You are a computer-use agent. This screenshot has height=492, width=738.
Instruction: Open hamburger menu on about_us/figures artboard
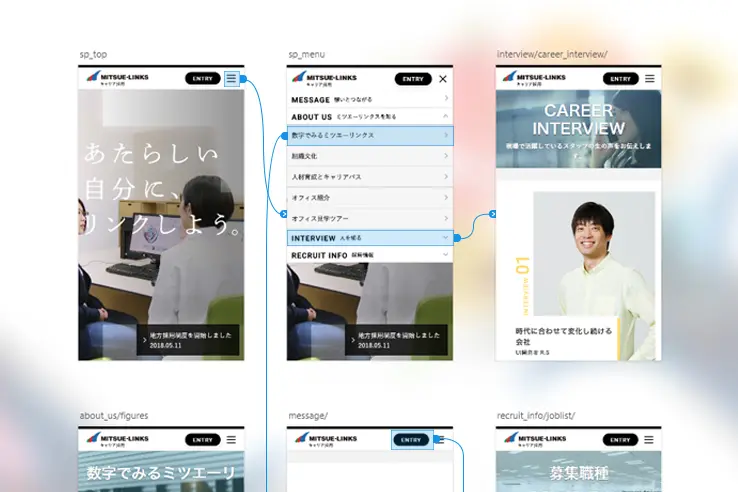[x=231, y=440]
